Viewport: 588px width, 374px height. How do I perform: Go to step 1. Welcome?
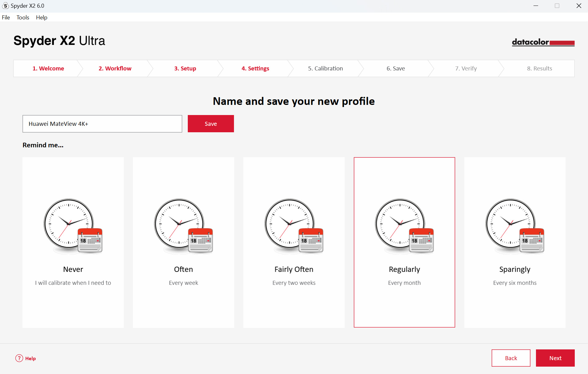pos(48,68)
